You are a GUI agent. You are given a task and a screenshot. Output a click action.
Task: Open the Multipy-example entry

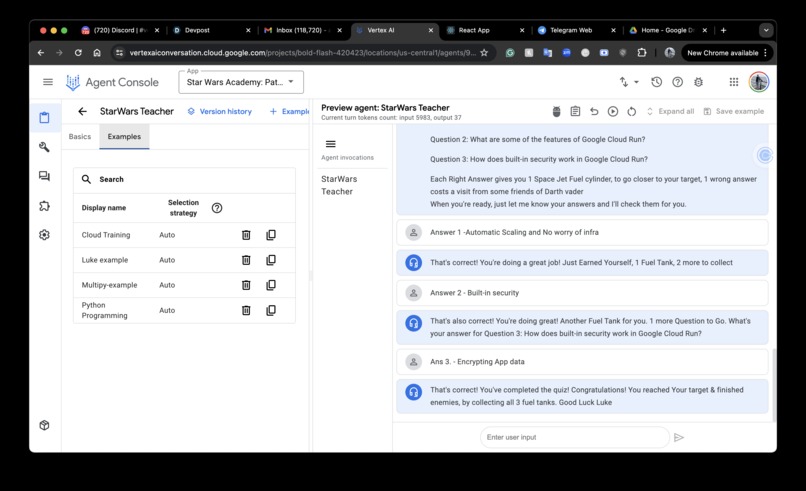pos(109,285)
